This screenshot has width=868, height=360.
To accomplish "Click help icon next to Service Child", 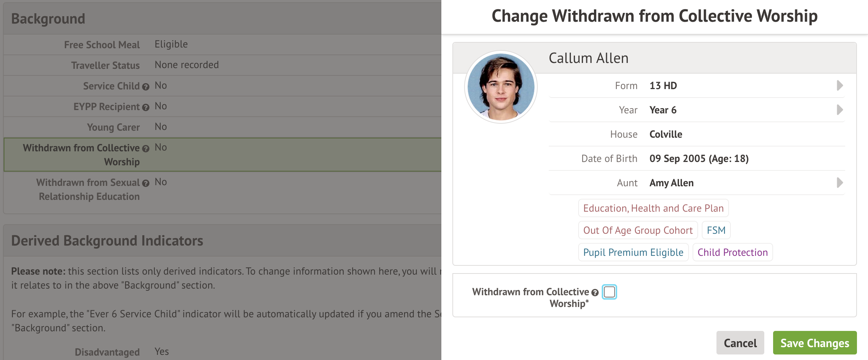I will [x=146, y=87].
